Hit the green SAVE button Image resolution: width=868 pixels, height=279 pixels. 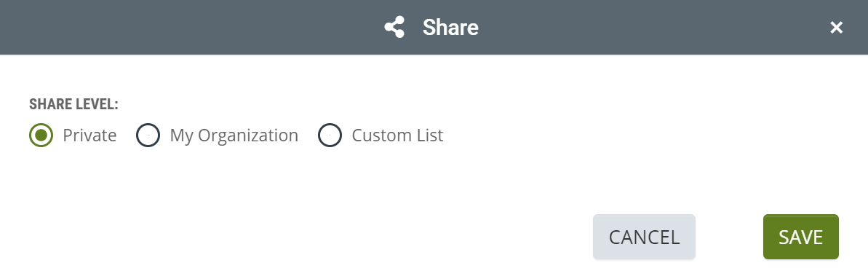coord(800,237)
